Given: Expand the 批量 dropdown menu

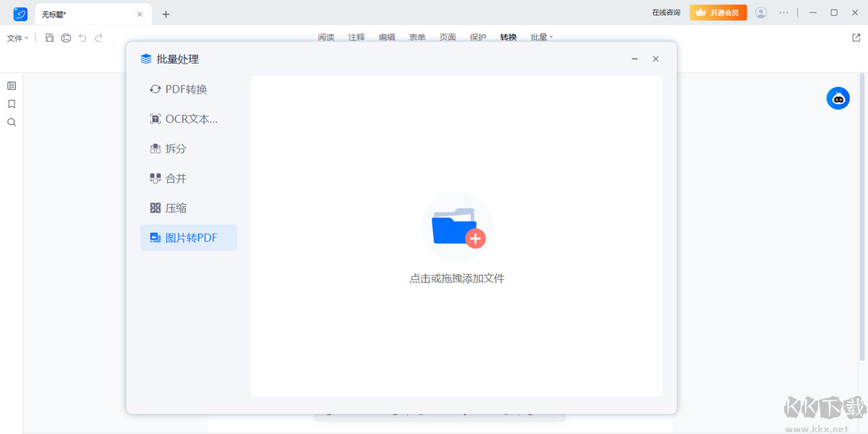Looking at the screenshot, I should [541, 38].
